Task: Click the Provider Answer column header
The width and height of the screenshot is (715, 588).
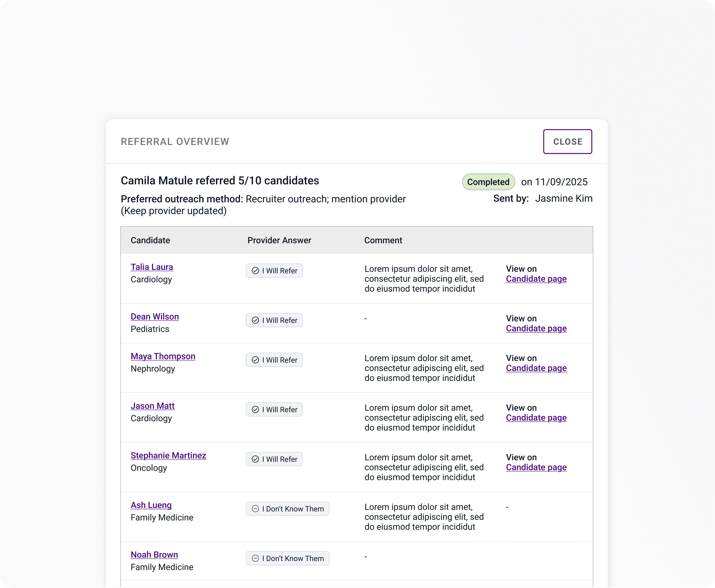Action: 279,240
